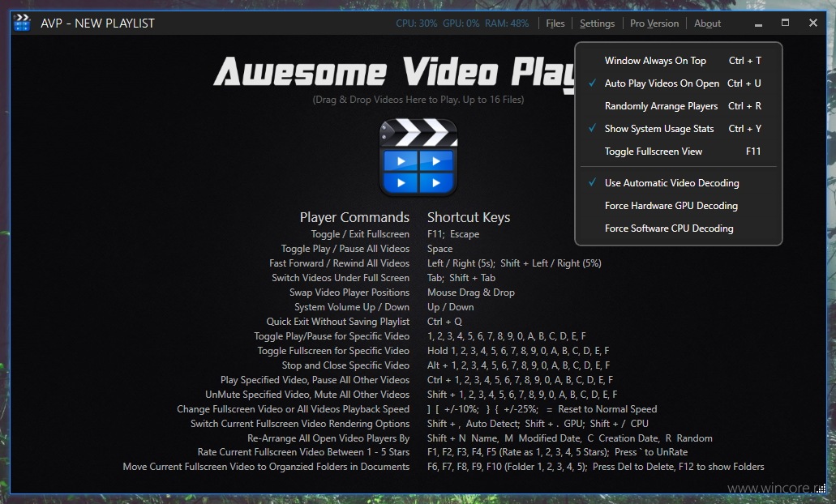Click Swap Video Player Positions text

(x=349, y=293)
